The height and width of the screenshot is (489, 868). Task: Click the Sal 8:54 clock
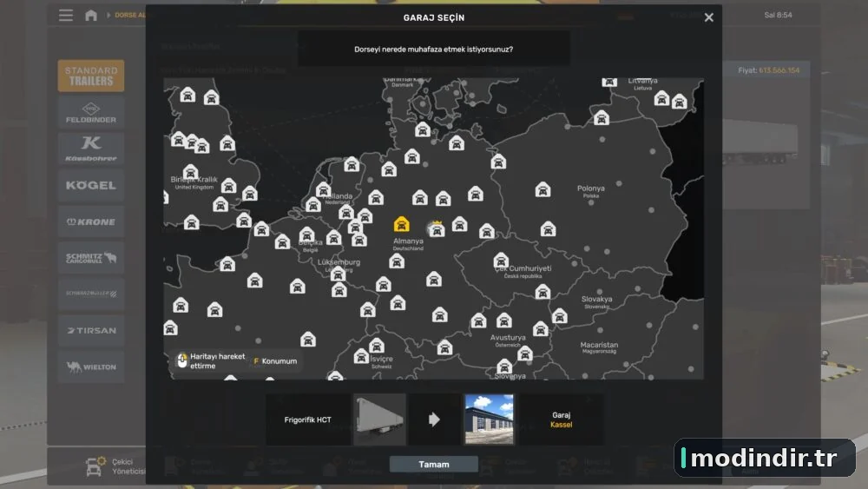[x=778, y=15]
